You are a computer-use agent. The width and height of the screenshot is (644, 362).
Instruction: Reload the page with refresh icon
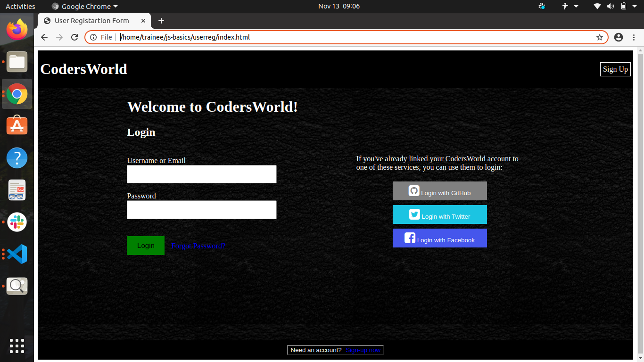coord(74,37)
